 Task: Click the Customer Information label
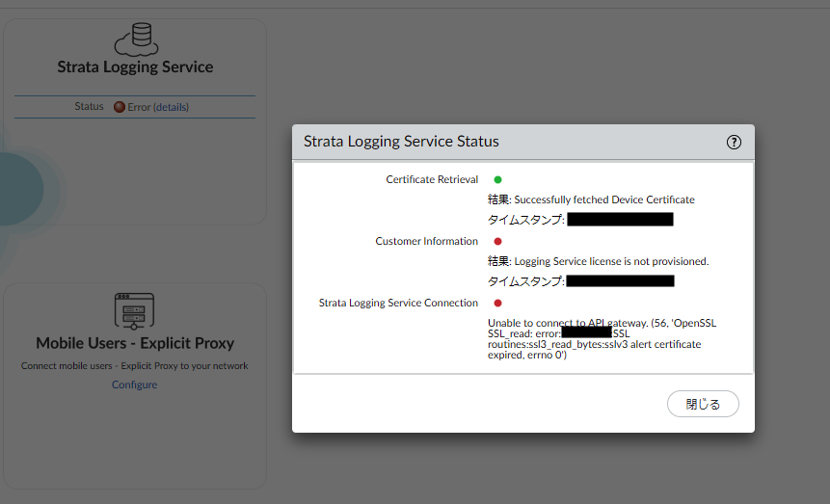click(x=426, y=241)
